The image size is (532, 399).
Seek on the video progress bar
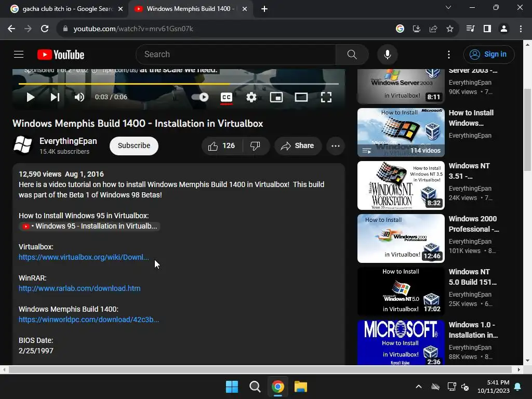point(179,84)
